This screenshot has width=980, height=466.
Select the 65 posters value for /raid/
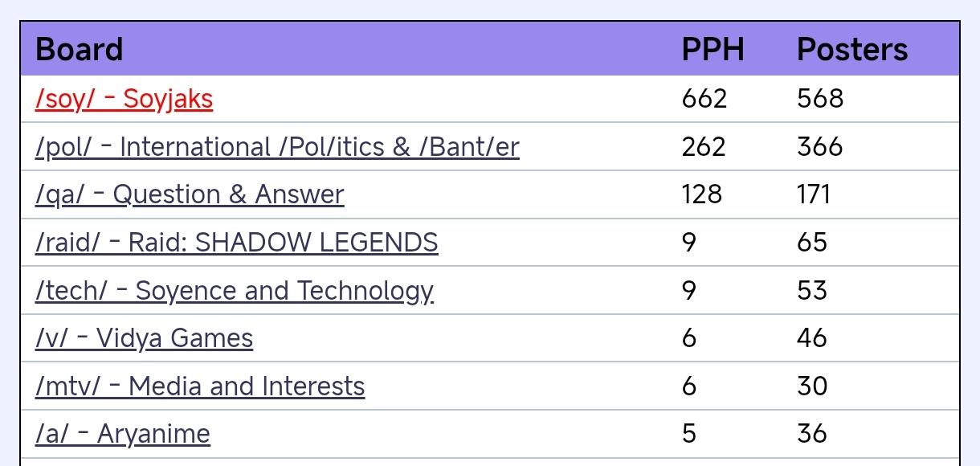(812, 243)
